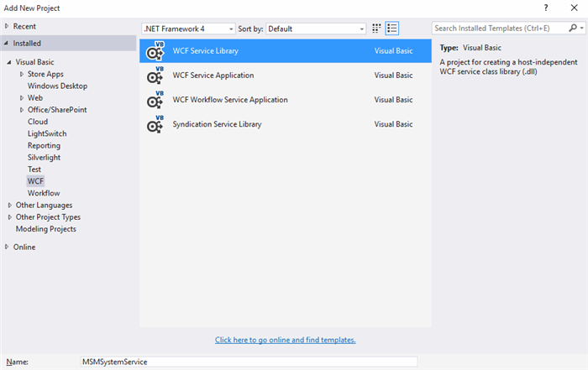Viewport: 588px width, 370px height.
Task: Select Workflow in the tree
Action: [x=44, y=193]
